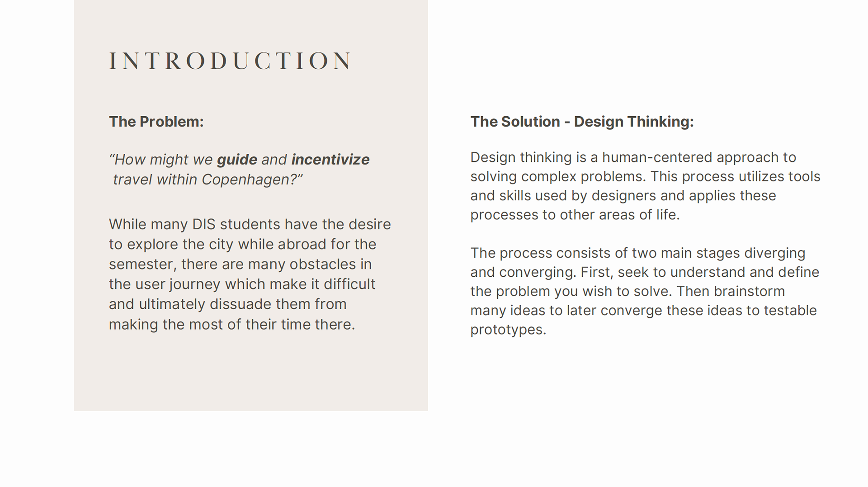Click the word "diverging" in the process paragraph
Screen dimensions: 868x487
pos(774,253)
